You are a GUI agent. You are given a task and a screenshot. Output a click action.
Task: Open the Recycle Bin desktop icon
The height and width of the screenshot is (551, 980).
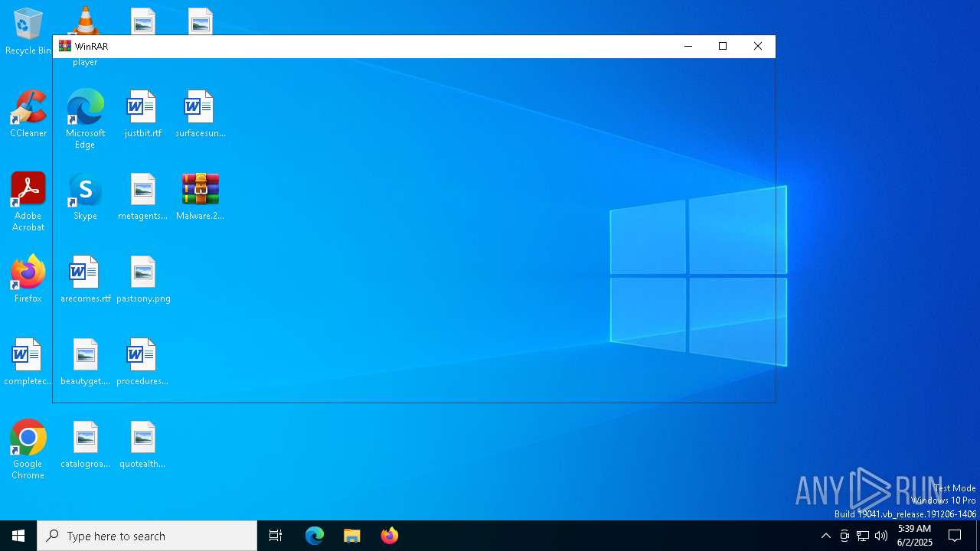[28, 31]
